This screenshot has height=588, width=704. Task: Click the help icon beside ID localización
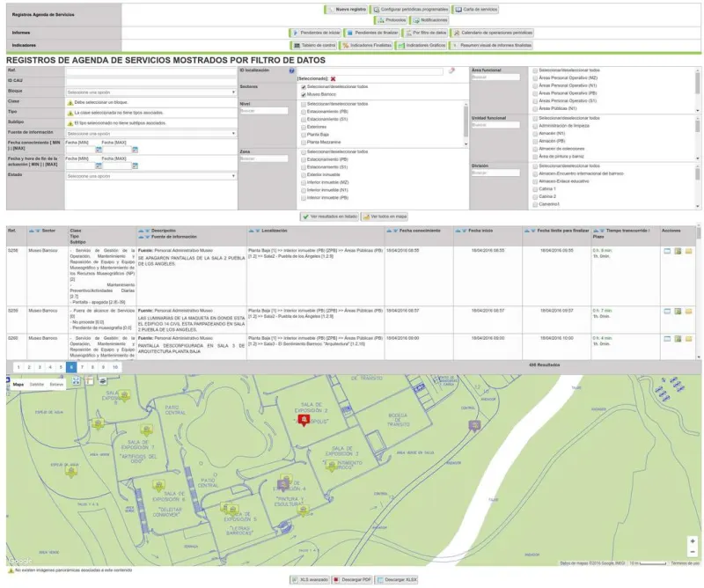coord(292,71)
